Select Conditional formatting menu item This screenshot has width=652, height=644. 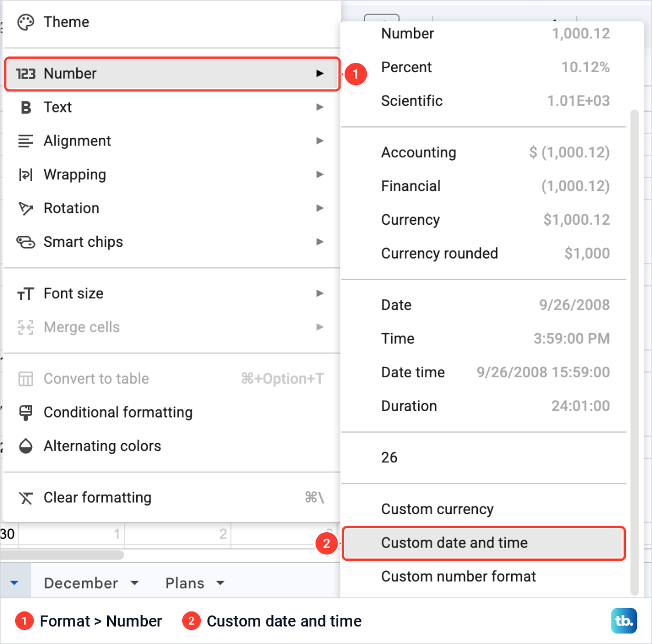tap(171, 413)
